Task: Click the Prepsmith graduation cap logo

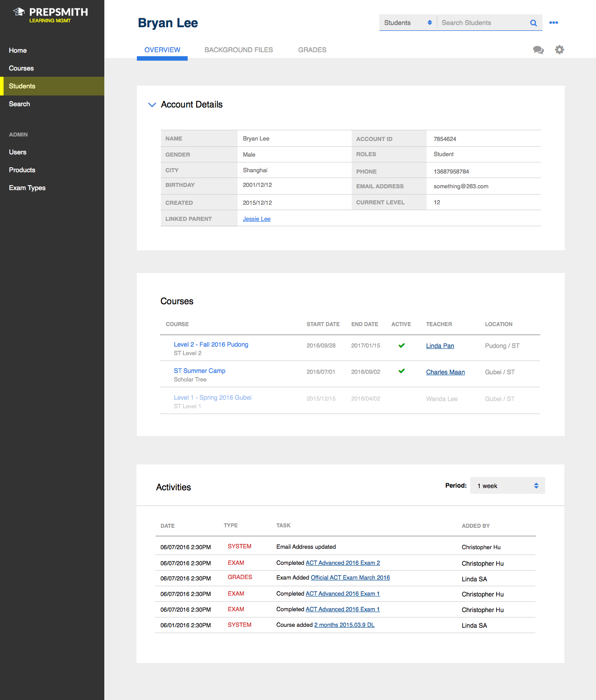Action: (19, 12)
